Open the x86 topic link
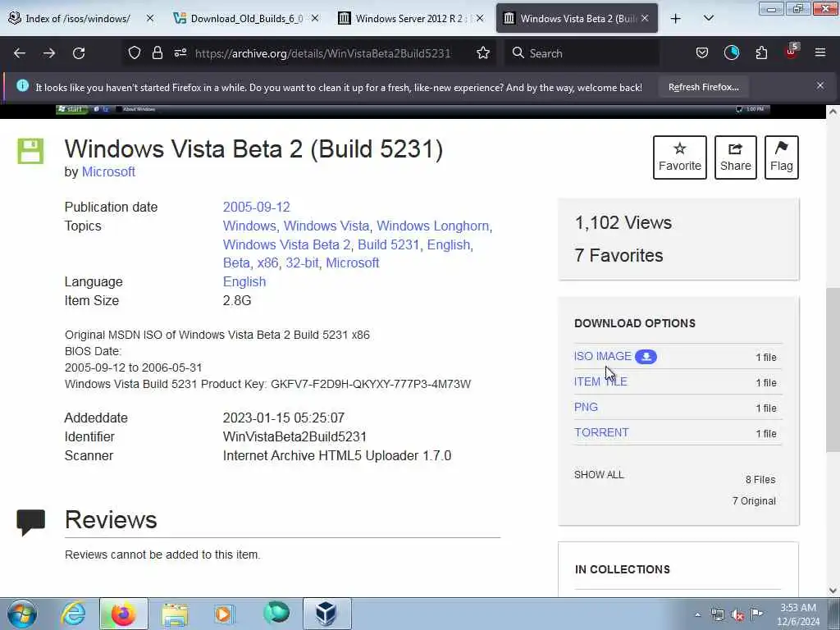The image size is (840, 630). [267, 263]
